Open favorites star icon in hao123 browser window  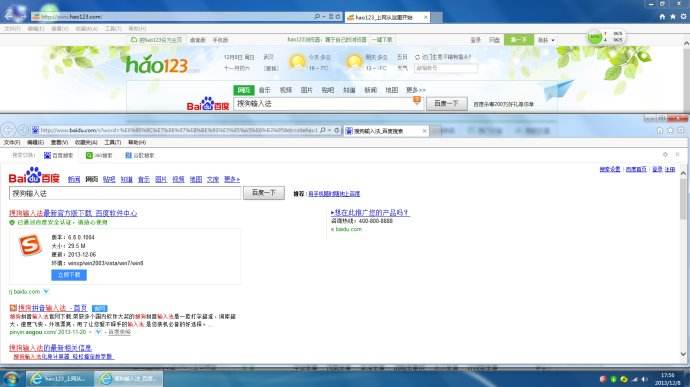(672, 17)
